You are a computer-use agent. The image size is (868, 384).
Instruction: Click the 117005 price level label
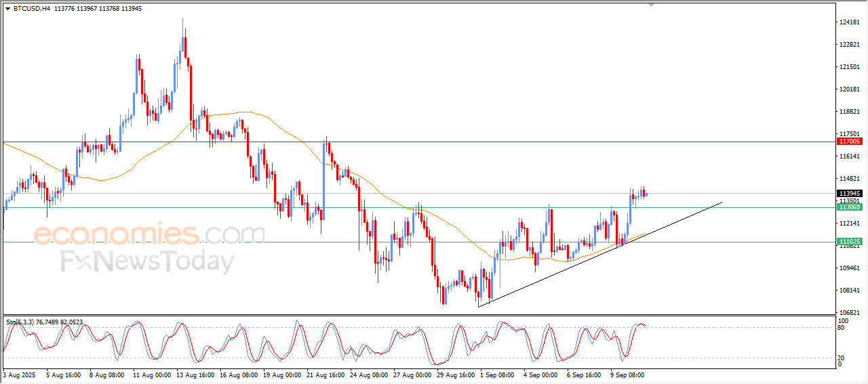(x=850, y=142)
